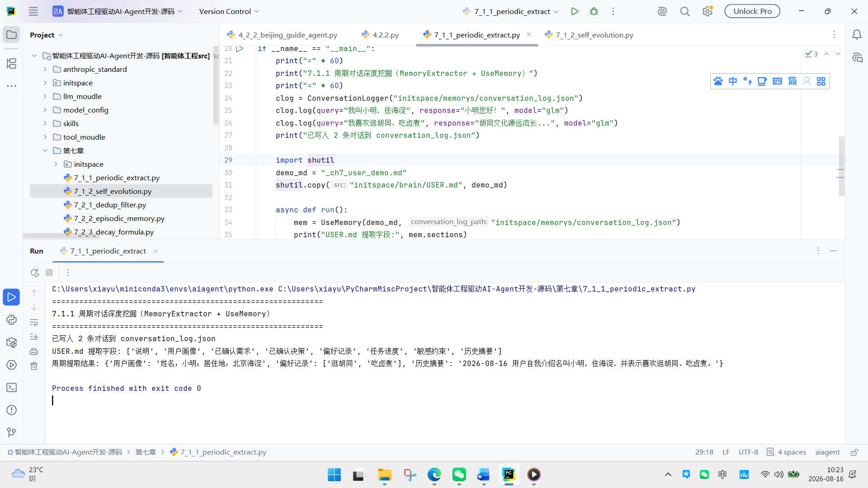Start debugging with the bug icon
This screenshot has height=488, width=868.
pyautogui.click(x=594, y=11)
